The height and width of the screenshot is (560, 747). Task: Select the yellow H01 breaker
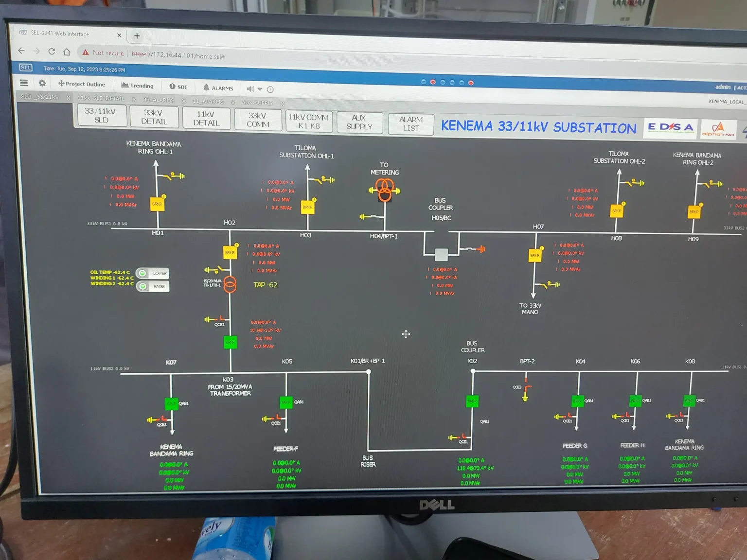pos(157,204)
